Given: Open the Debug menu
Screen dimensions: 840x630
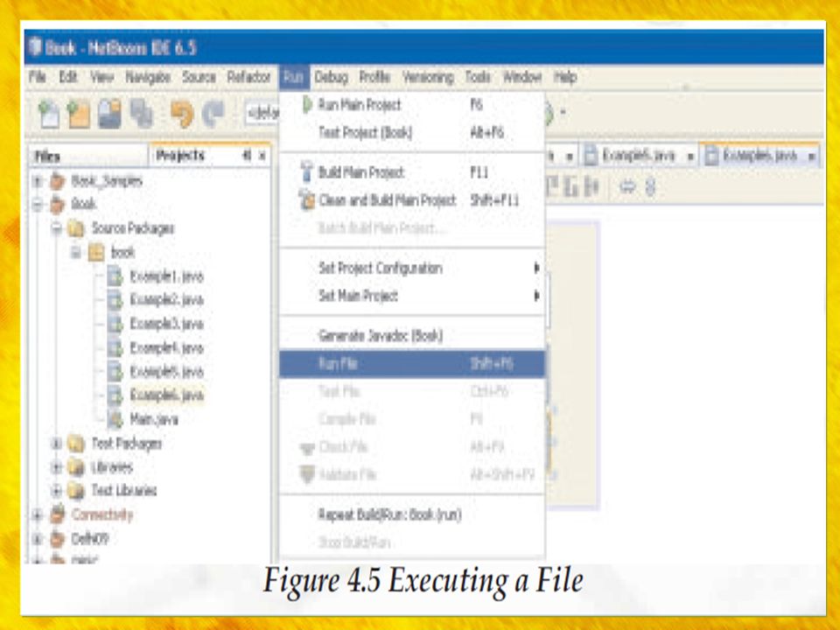Looking at the screenshot, I should pos(331,77).
